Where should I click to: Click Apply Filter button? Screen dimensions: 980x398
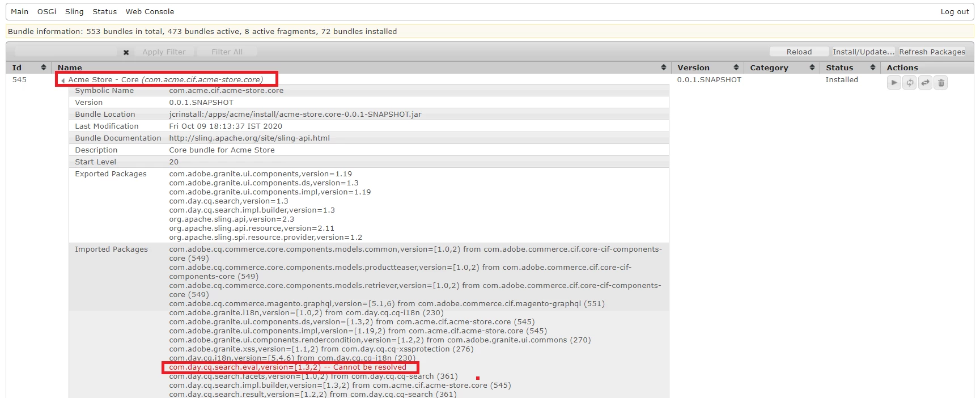tap(164, 52)
